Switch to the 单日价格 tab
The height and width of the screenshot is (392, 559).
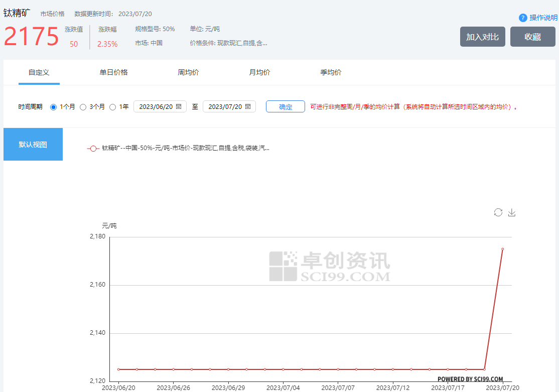[x=113, y=72]
